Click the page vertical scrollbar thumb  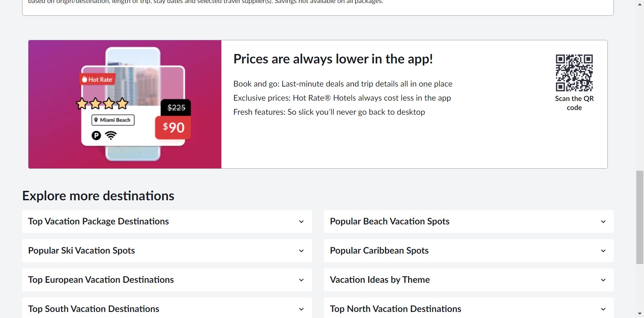click(640, 217)
